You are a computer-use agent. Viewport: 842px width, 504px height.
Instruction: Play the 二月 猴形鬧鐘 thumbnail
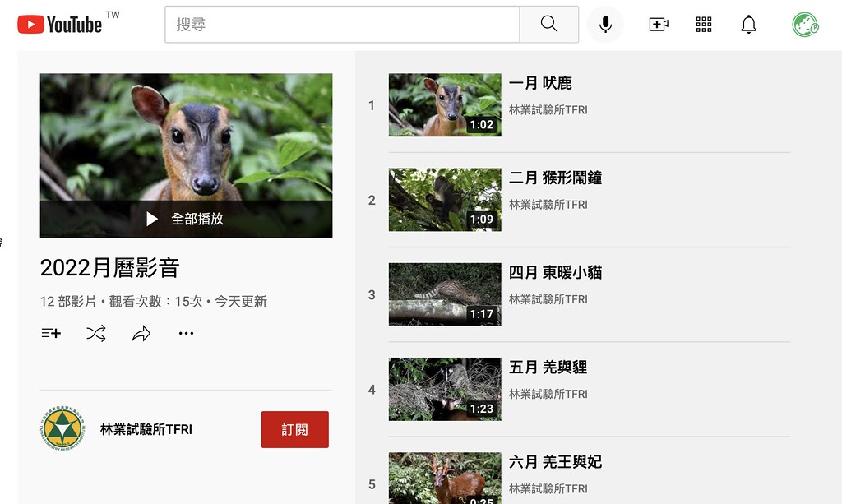444,200
